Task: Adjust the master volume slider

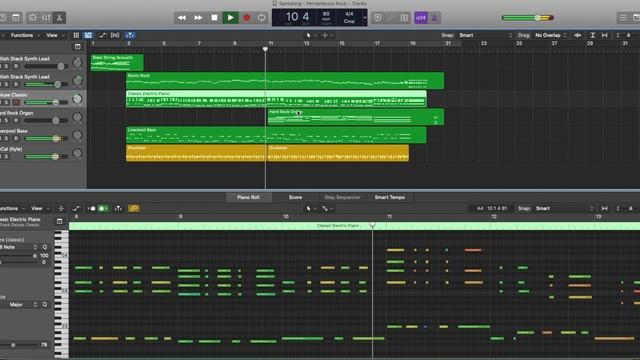Action: [x=527, y=18]
